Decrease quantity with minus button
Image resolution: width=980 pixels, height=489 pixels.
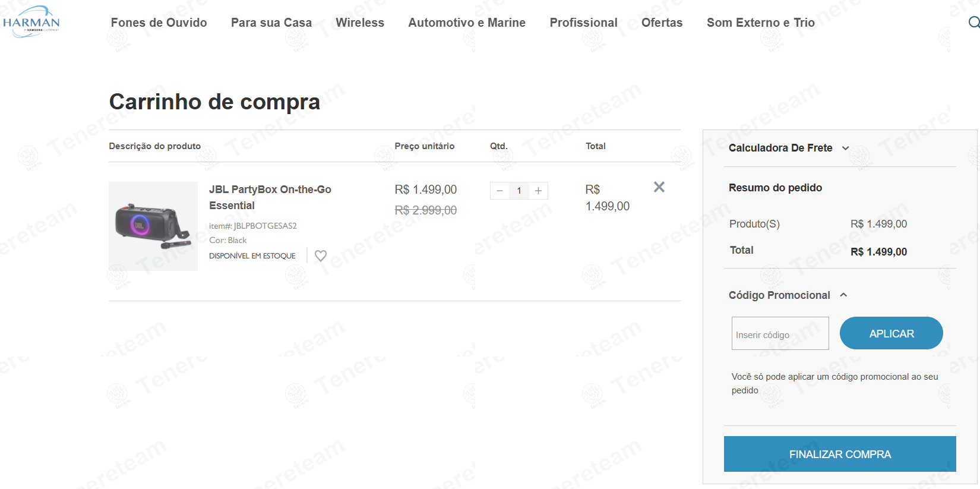(x=500, y=191)
